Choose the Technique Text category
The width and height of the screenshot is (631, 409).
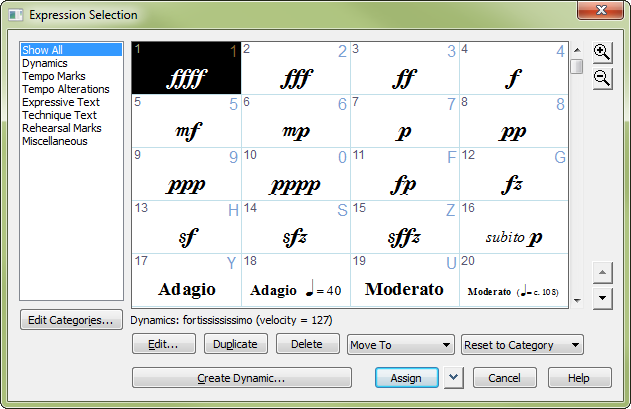(71, 115)
